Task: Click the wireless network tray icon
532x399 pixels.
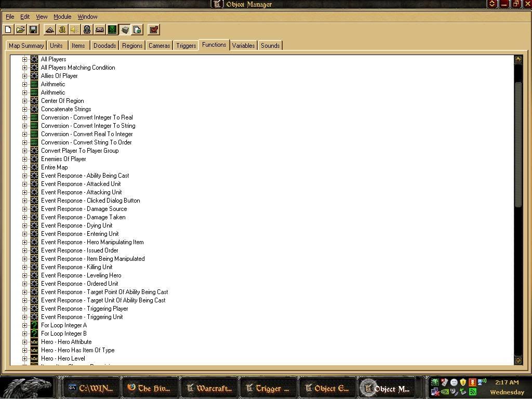Action: pos(482,382)
